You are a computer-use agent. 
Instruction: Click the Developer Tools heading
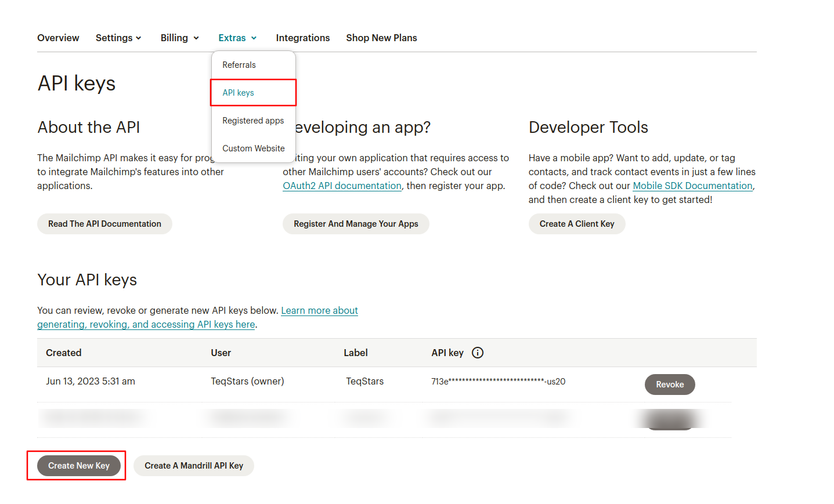[x=589, y=127]
